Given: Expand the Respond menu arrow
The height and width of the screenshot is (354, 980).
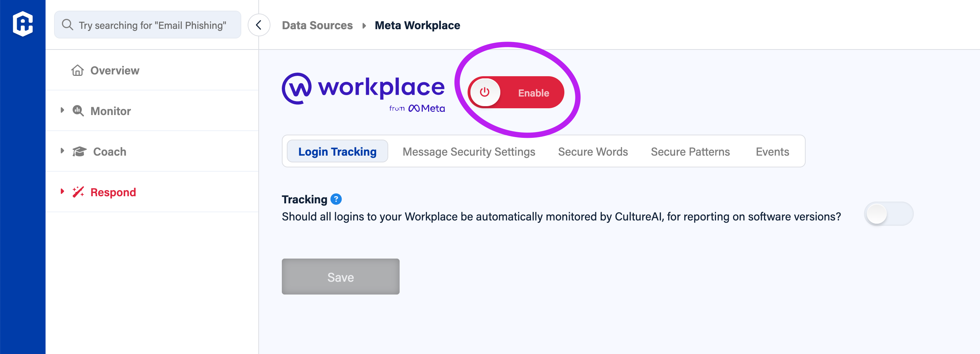Looking at the screenshot, I should [x=62, y=192].
